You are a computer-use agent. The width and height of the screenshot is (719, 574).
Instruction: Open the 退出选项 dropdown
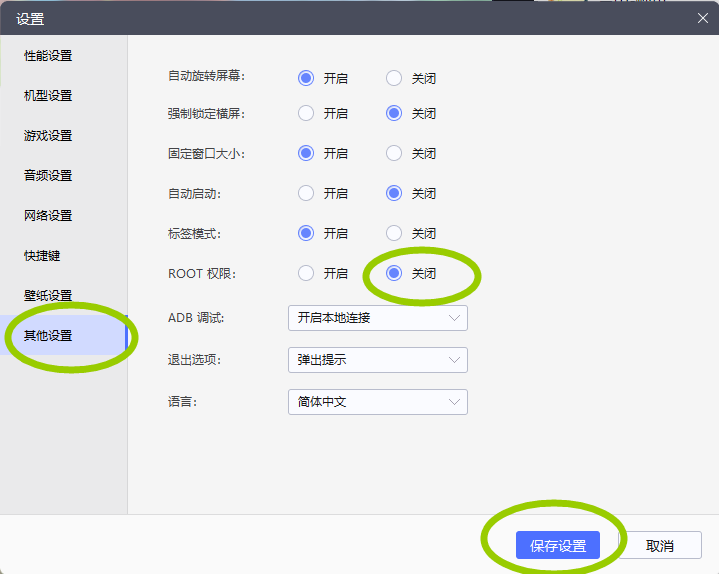click(x=377, y=360)
